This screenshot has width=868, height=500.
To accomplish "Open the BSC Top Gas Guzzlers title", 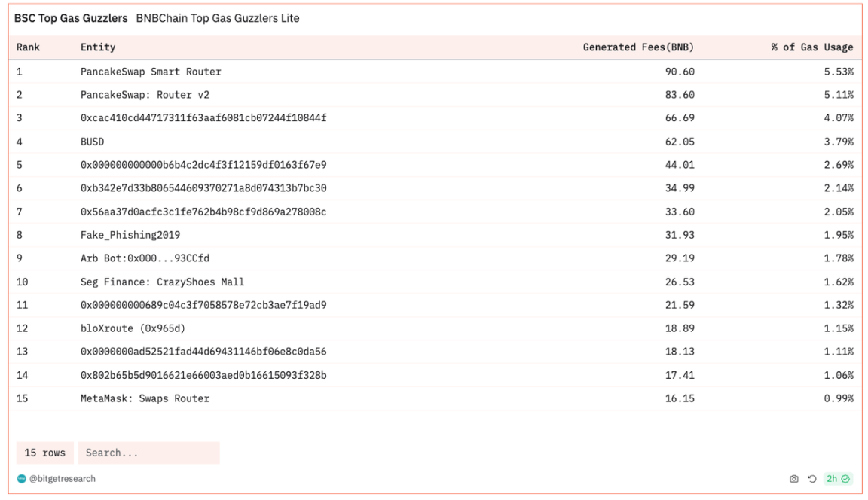I will (71, 18).
